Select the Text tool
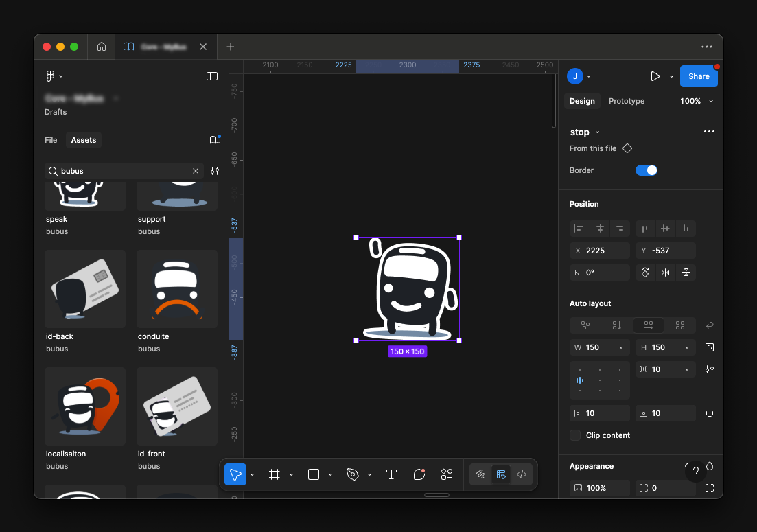This screenshot has height=532, width=757. click(x=391, y=474)
